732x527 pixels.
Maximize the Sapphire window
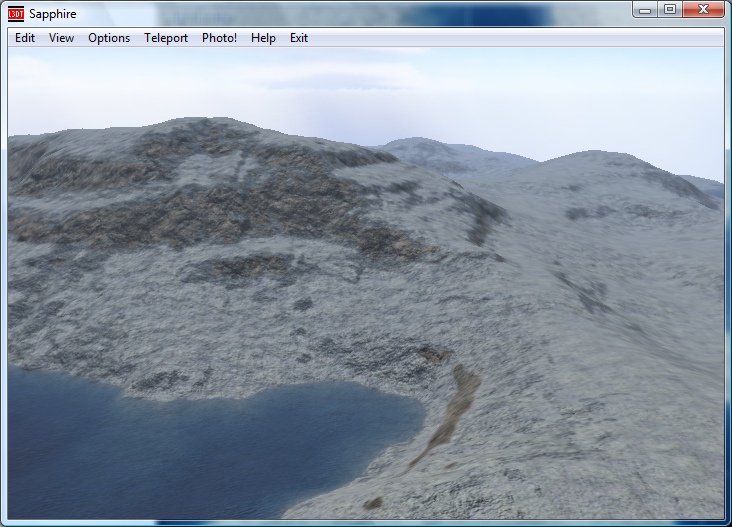coord(669,10)
